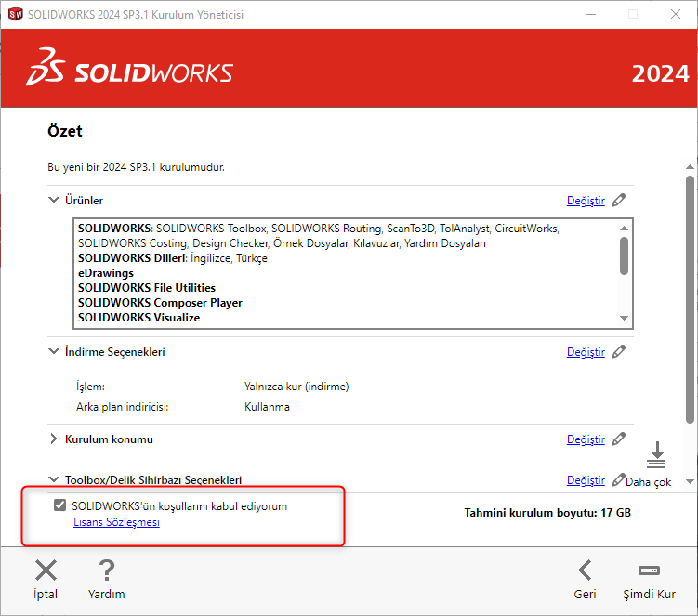The image size is (698, 616).
Task: Click the 'Kullanma' background downloader value
Action: tap(267, 407)
